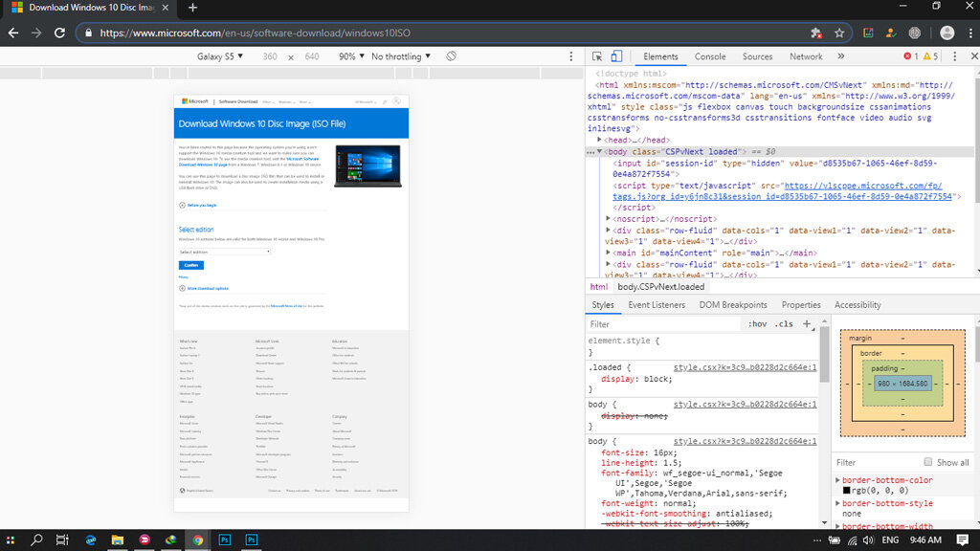Open the 90% zoom dropdown
The height and width of the screenshot is (551, 980).
(351, 56)
